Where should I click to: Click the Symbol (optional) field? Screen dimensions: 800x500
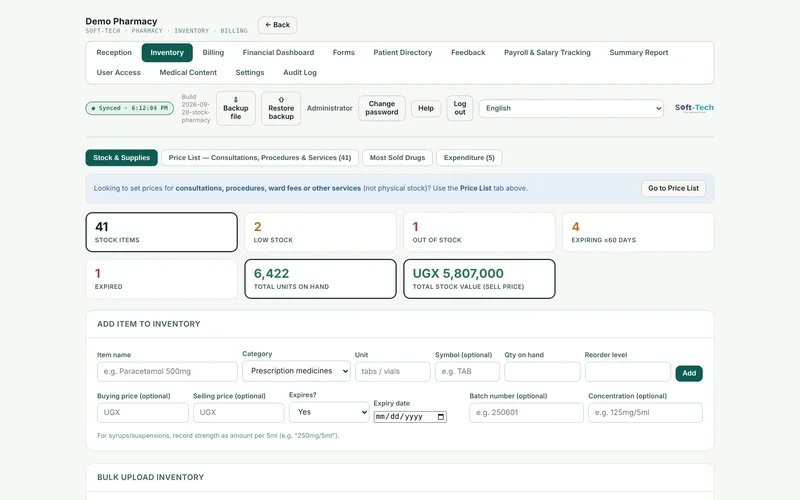click(x=467, y=371)
